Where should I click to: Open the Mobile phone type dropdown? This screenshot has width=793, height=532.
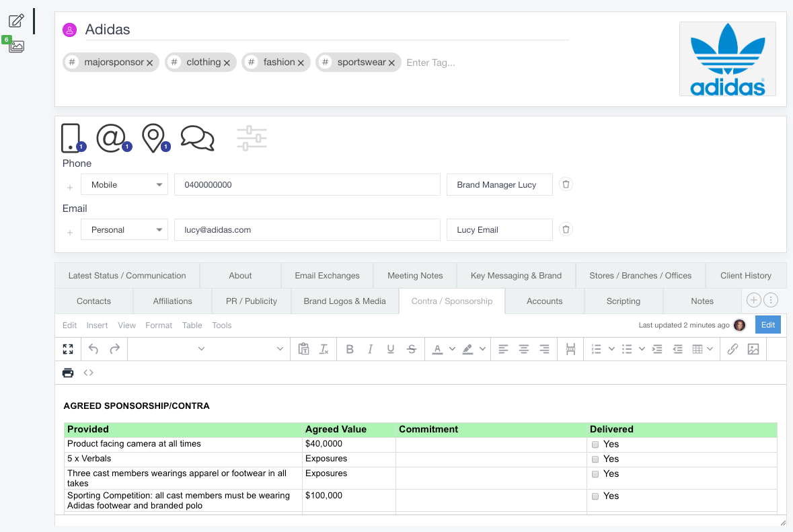click(124, 184)
